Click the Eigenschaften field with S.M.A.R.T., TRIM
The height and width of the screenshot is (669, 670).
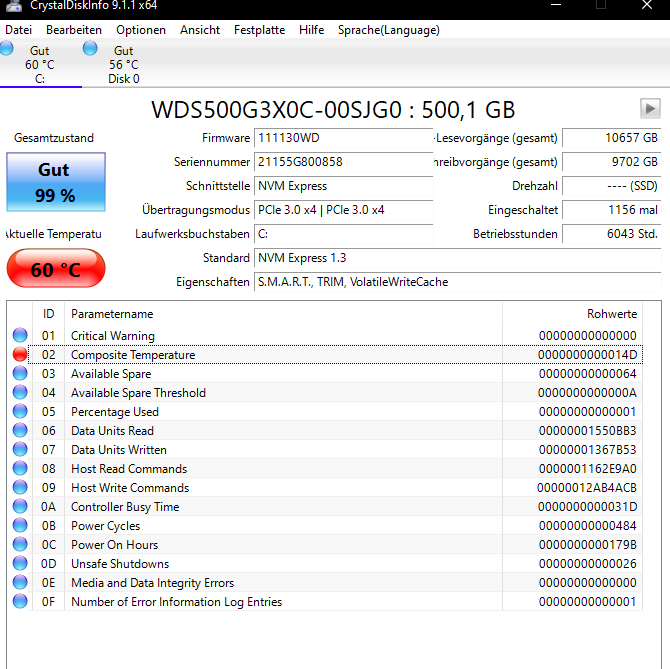[458, 282]
